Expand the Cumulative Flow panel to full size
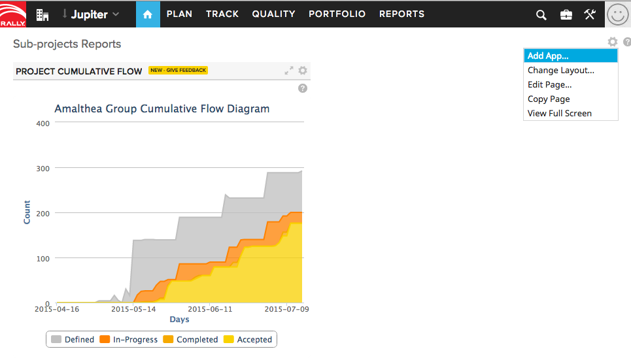 [289, 71]
